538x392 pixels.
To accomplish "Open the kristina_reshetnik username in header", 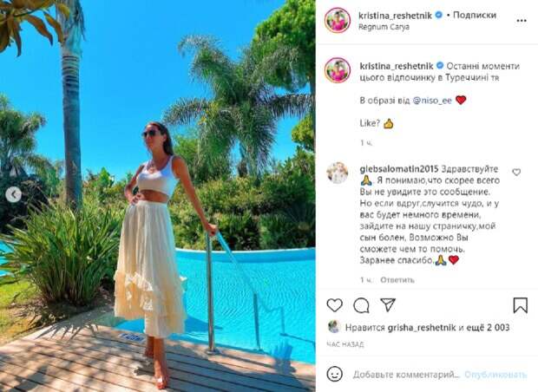I will click(395, 16).
